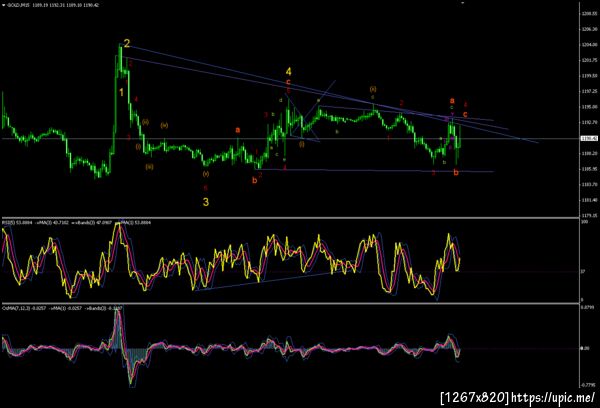Screen dimensions: 600x408
Task: Click price axis label 1201.75
Action: [590, 60]
